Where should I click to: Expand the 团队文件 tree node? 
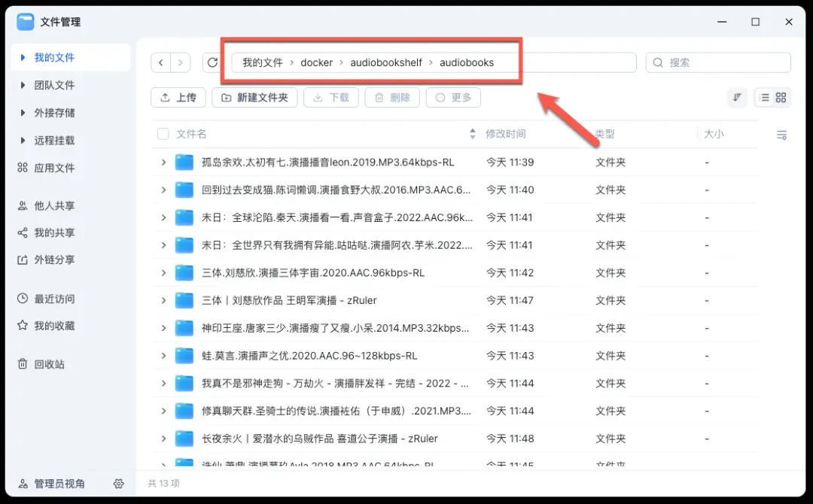click(x=23, y=85)
